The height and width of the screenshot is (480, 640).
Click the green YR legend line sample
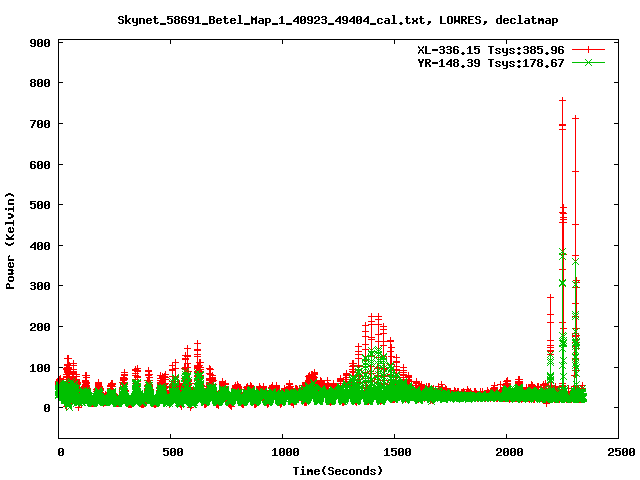click(588, 62)
